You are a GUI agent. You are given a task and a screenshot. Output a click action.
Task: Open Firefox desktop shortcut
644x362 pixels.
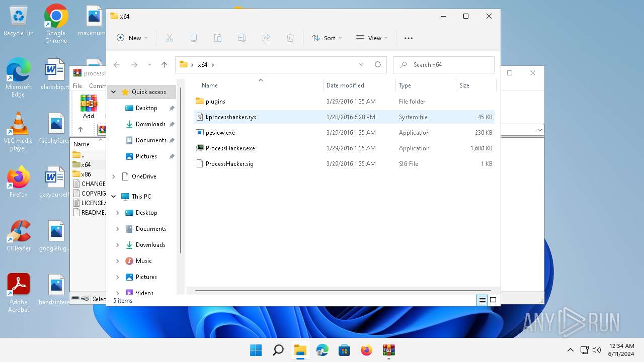[18, 182]
